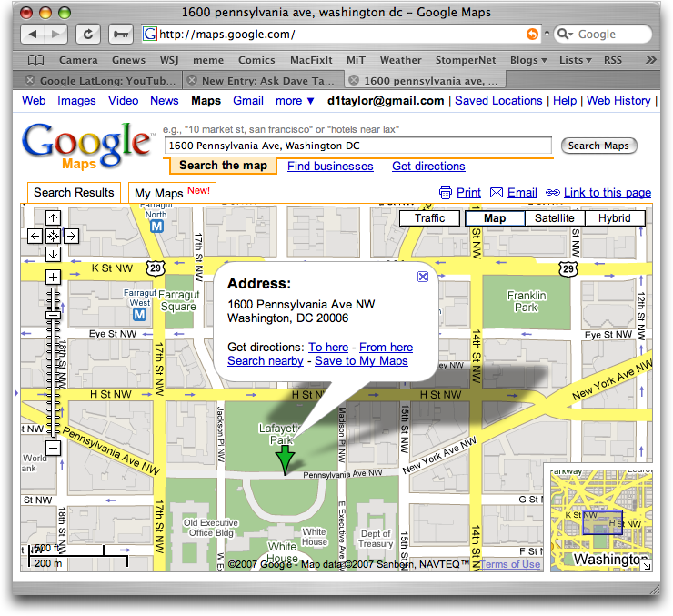Open the Web History link
Screen dimensions: 673x616
click(x=618, y=100)
